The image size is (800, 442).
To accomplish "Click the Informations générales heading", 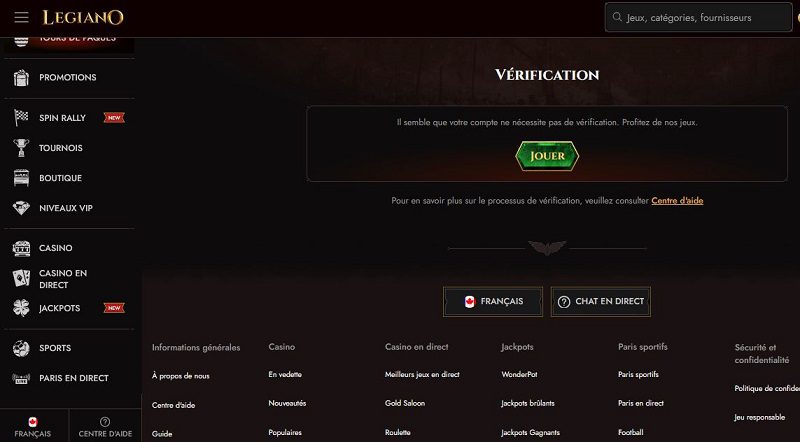I will (x=196, y=348).
